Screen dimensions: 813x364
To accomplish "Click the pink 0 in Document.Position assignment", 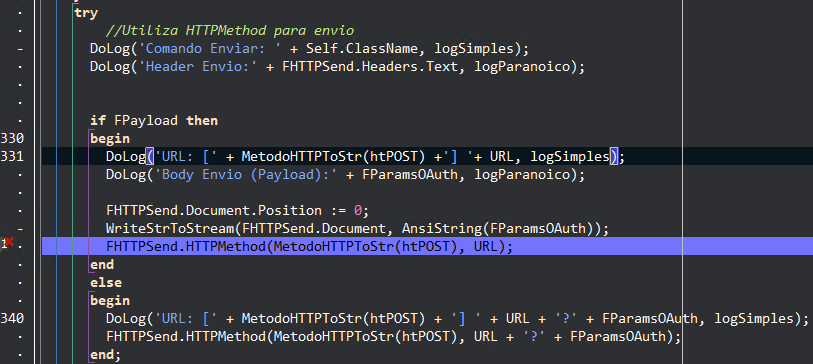I will (358, 211).
